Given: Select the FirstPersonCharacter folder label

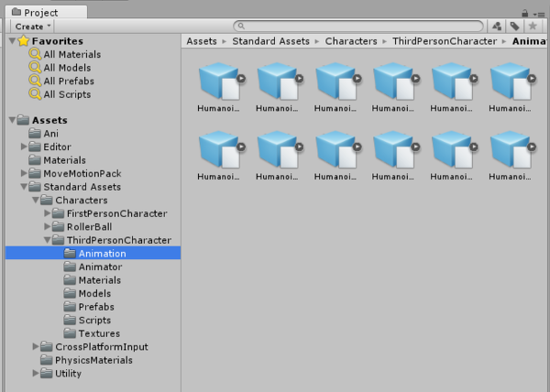Looking at the screenshot, I should click(x=117, y=213).
